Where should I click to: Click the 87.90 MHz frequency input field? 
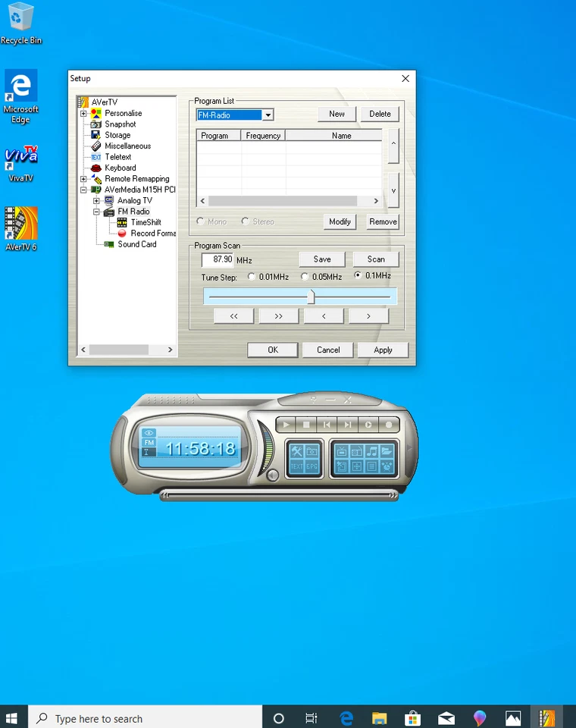click(218, 259)
